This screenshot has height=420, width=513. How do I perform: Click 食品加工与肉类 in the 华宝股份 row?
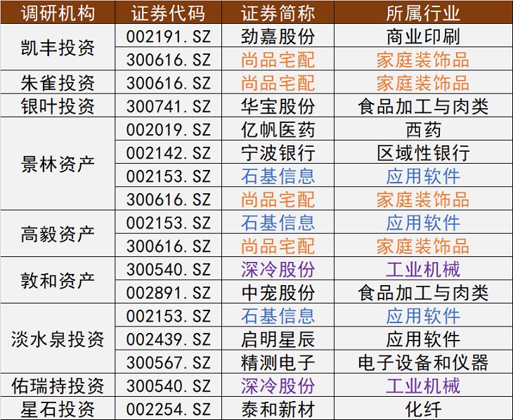423,105
